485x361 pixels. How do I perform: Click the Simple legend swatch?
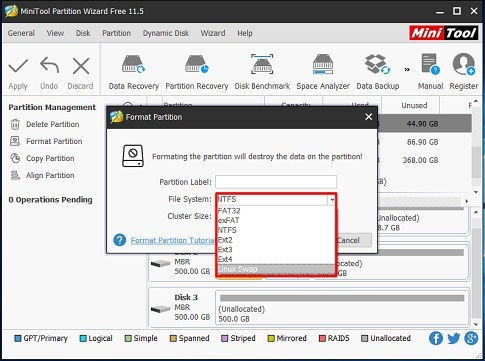tap(128, 339)
